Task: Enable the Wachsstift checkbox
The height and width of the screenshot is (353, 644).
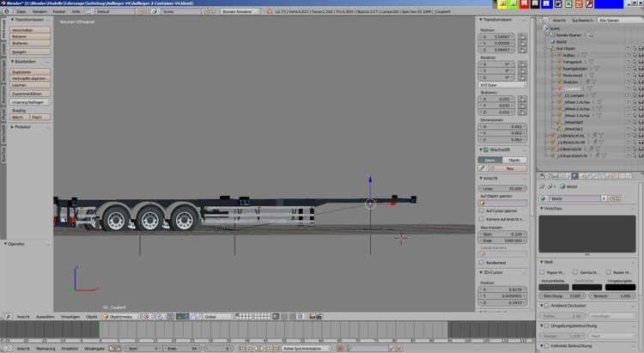Action: (483, 150)
